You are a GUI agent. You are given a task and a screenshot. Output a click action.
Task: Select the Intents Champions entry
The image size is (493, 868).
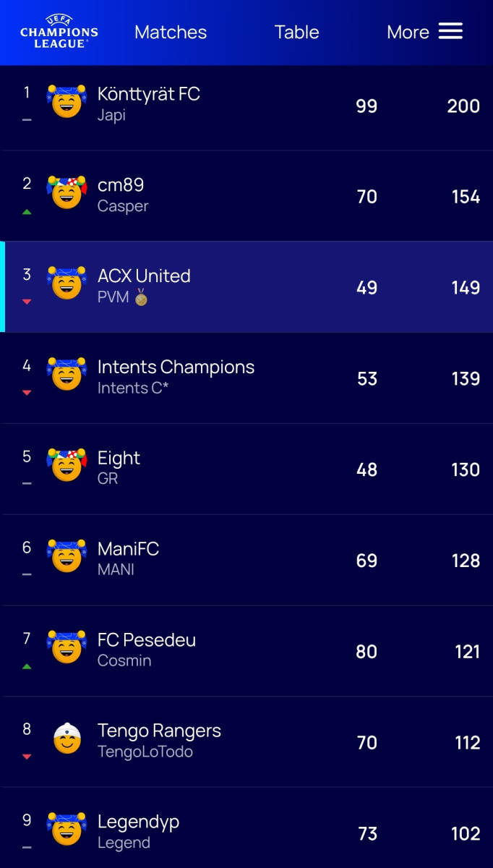coord(246,378)
